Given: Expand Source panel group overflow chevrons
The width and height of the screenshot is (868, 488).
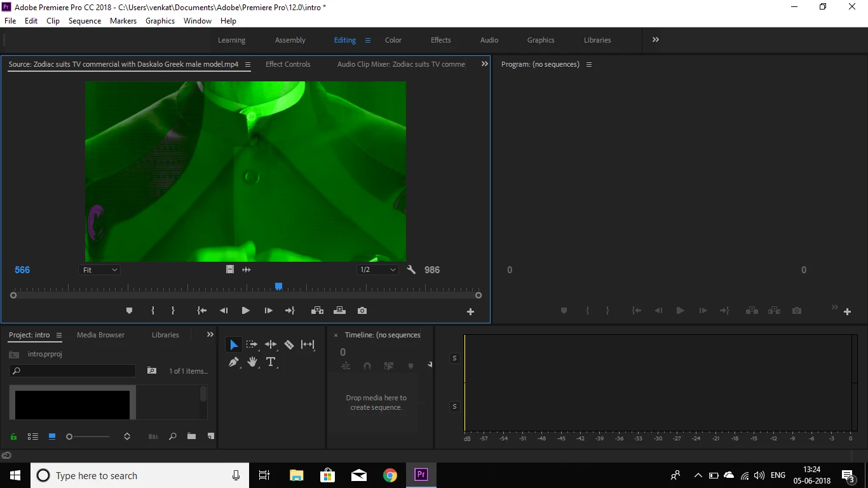Looking at the screenshot, I should [x=485, y=64].
